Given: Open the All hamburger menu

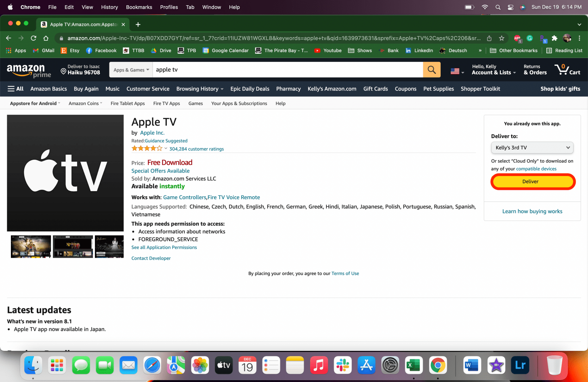Looking at the screenshot, I should [x=15, y=89].
